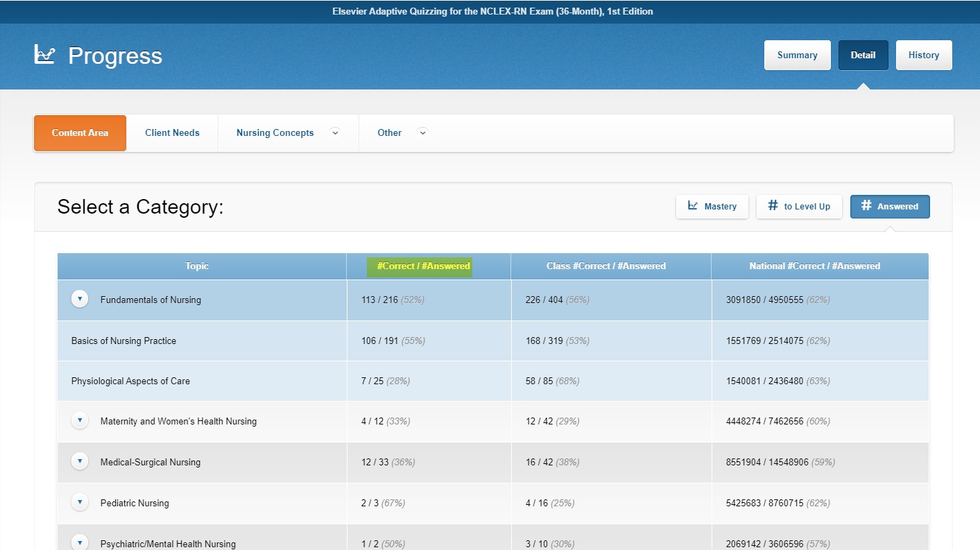Select the Content Area tab
Viewport: 980px width, 550px height.
point(80,132)
